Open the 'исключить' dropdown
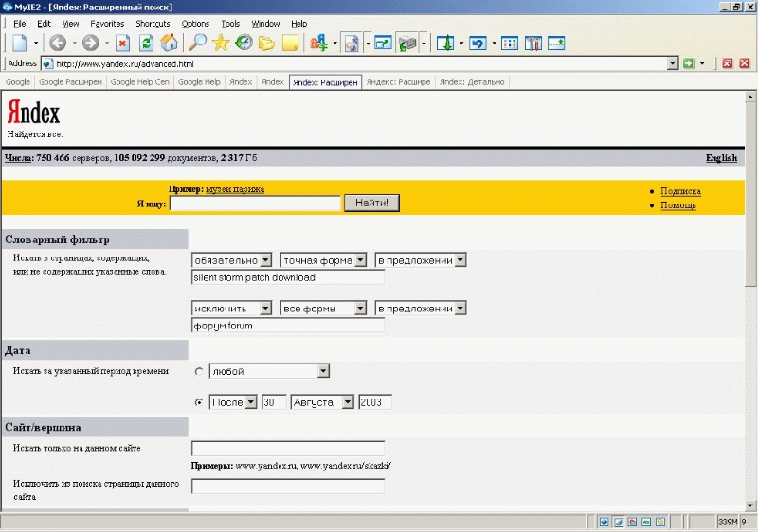Image resolution: width=758 pixels, height=532 pixels. point(231,308)
